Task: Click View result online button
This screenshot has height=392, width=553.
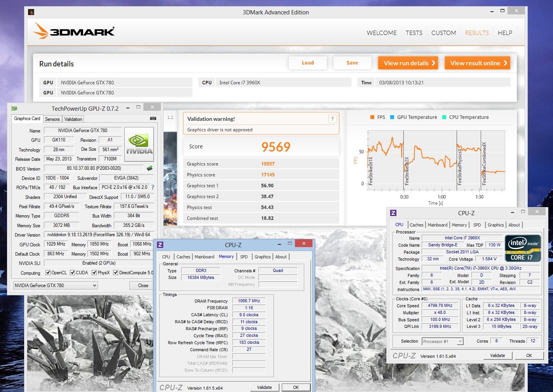Action: pos(477,63)
